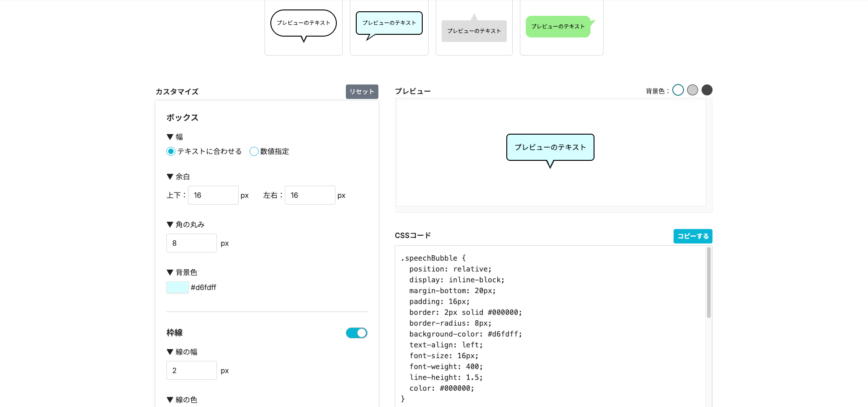868x407 pixels.
Task: Click the コピーする button
Action: pyautogui.click(x=693, y=236)
